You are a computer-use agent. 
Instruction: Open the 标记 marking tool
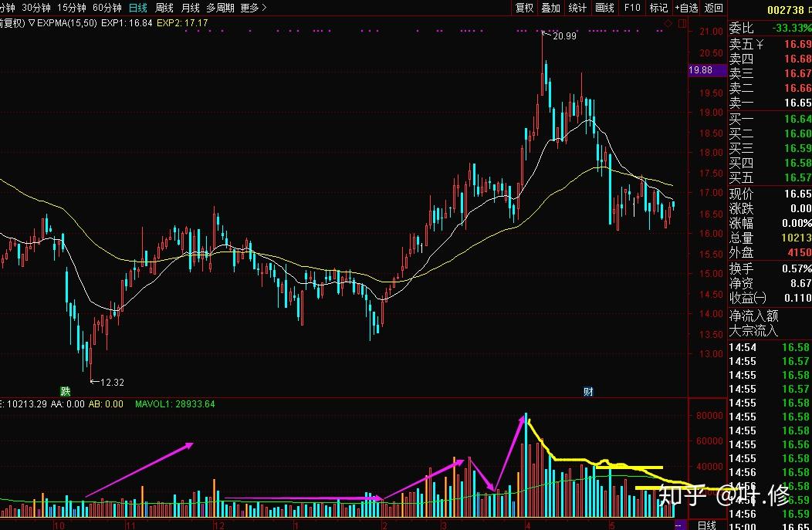(x=658, y=8)
